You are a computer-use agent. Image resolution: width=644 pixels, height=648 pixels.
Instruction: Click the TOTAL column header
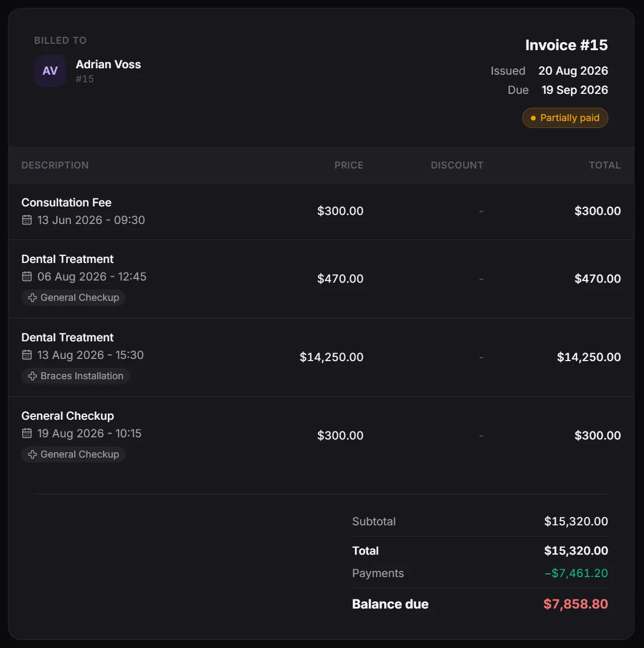(x=605, y=165)
